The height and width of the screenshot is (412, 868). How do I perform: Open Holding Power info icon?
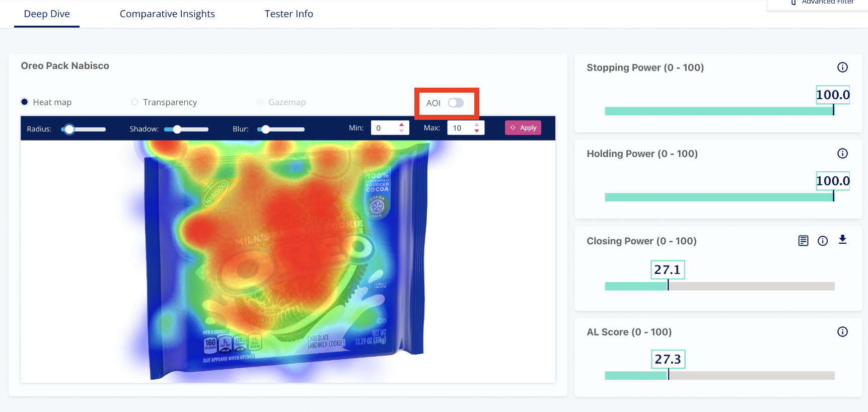point(842,154)
